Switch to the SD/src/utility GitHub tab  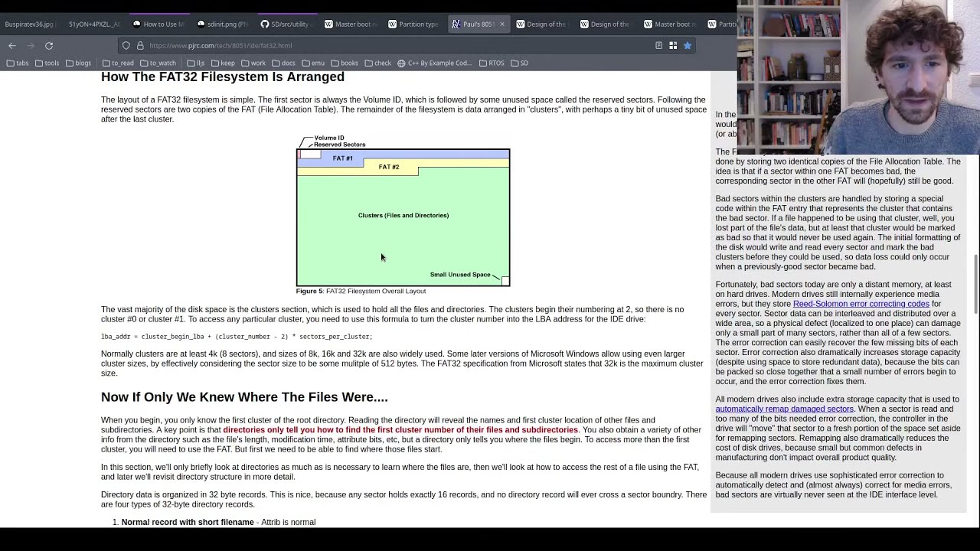click(286, 24)
